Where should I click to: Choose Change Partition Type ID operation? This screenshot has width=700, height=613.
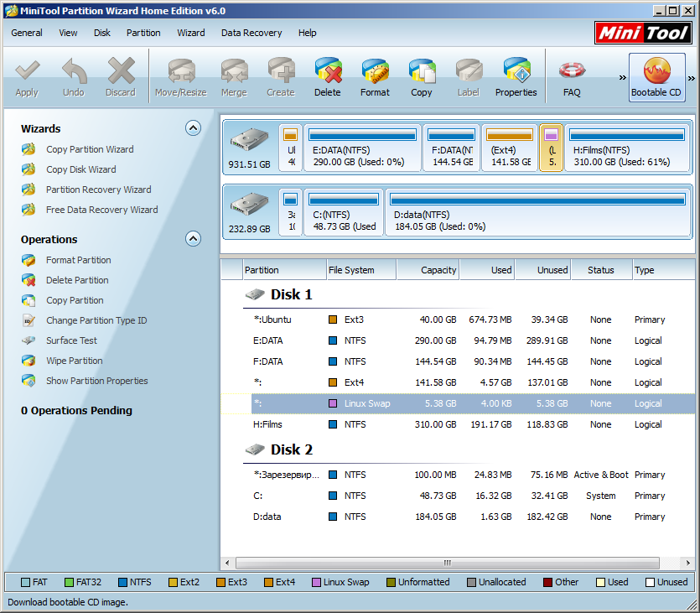[x=96, y=320]
